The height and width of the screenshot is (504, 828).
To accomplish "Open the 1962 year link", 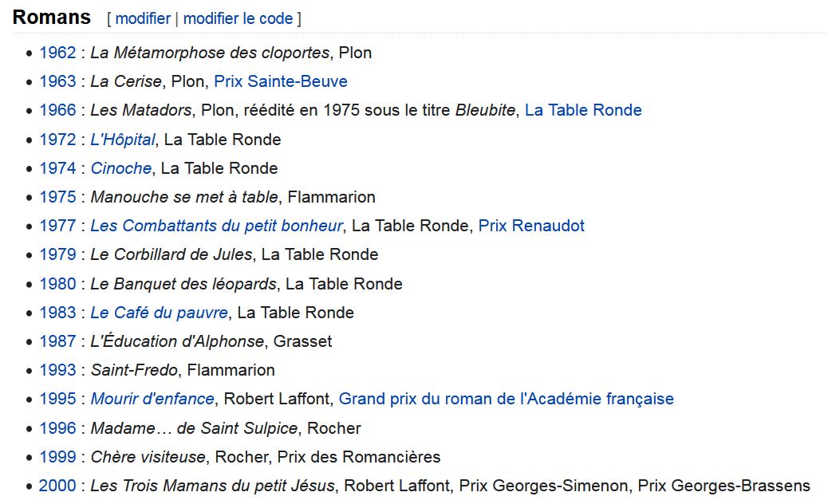I will click(57, 53).
